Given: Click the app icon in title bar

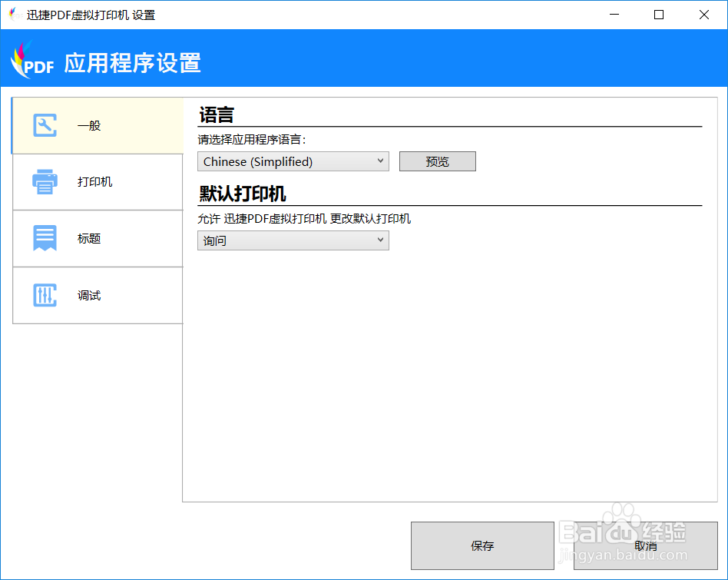Looking at the screenshot, I should (15, 15).
